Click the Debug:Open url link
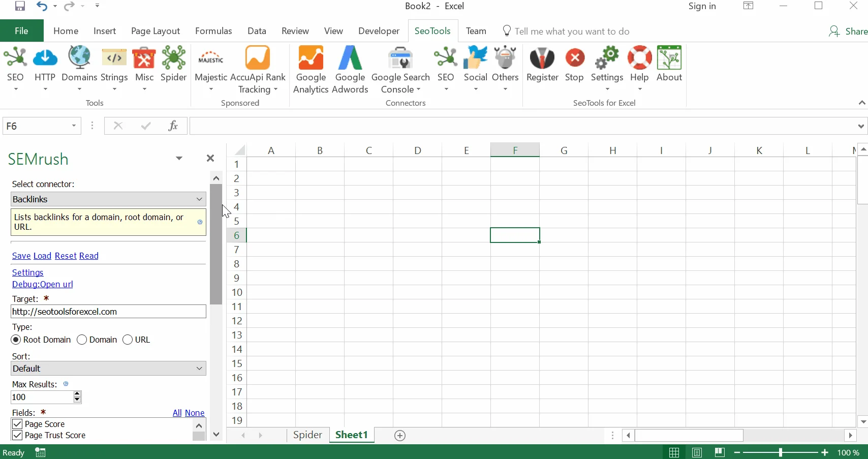This screenshot has width=868, height=459. (x=43, y=285)
